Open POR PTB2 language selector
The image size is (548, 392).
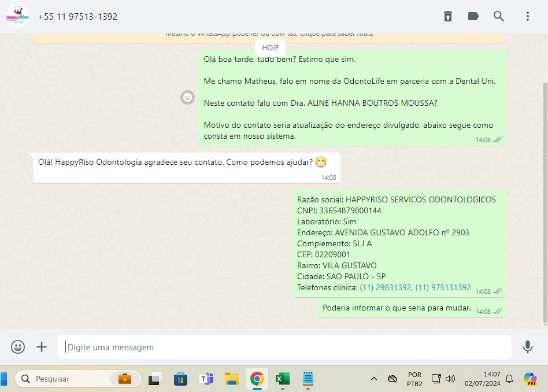click(414, 379)
